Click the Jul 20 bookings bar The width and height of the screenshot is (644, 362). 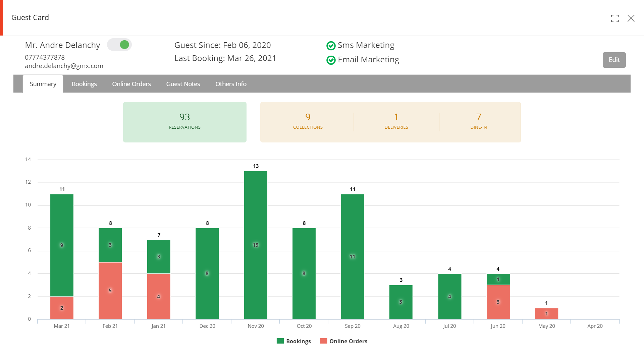tap(449, 296)
